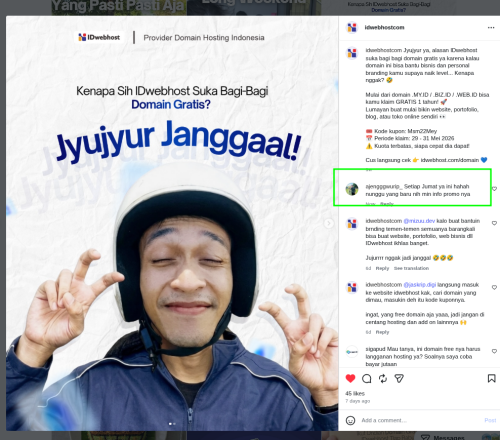The image size is (500, 440).
Task: Open idwebhostcom avatar on @jaskrip.digi reply
Action: (352, 288)
